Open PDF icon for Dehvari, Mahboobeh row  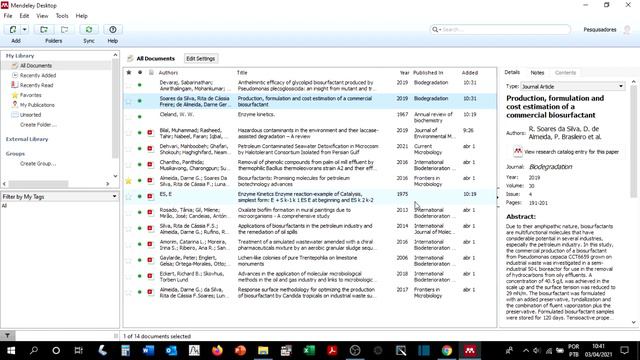[150, 149]
